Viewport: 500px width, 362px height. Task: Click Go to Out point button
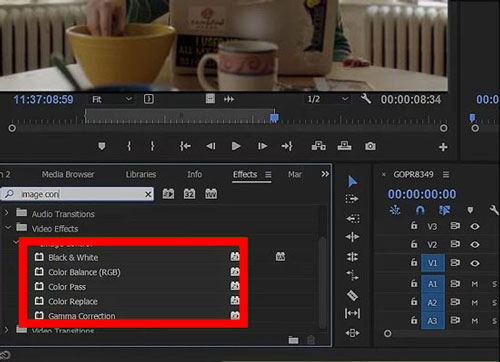(x=287, y=146)
